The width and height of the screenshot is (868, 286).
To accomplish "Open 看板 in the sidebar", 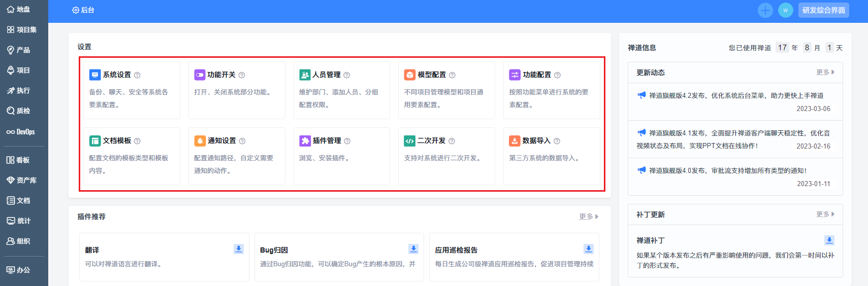I will (18, 160).
